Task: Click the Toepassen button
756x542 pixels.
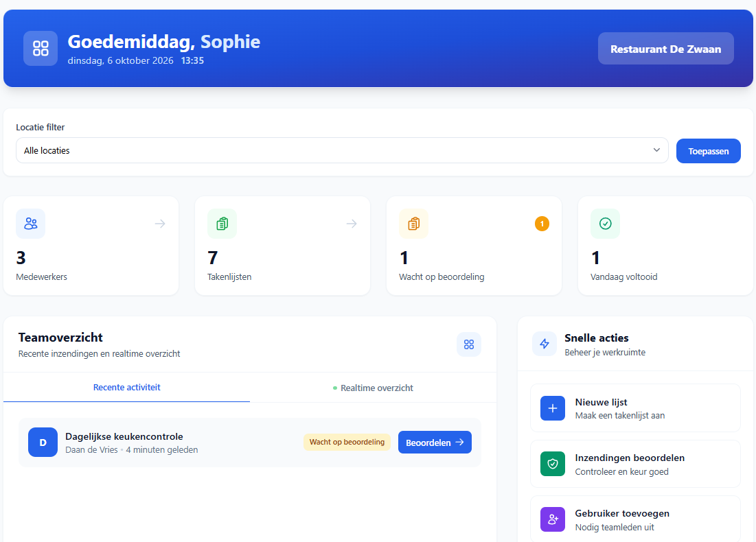Action: tap(708, 151)
